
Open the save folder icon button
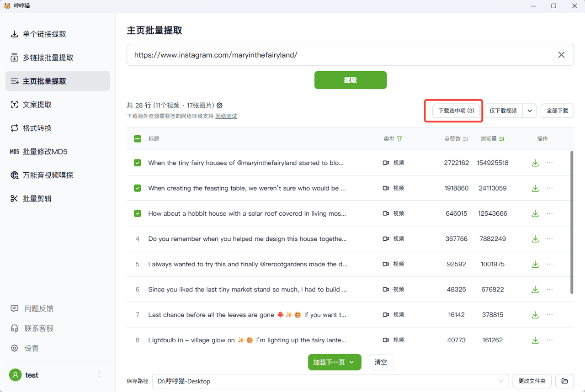(x=565, y=381)
